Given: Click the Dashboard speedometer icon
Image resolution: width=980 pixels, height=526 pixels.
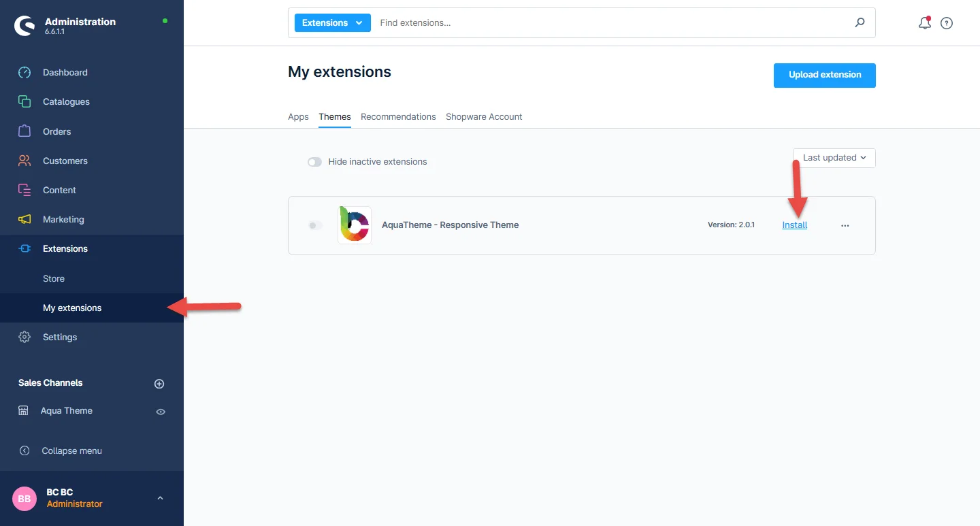Looking at the screenshot, I should [24, 73].
